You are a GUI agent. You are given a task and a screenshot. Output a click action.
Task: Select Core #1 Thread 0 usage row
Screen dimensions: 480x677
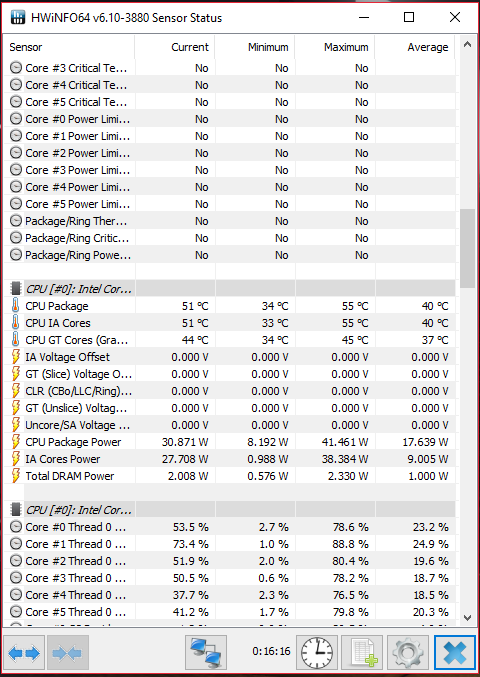coord(230,544)
